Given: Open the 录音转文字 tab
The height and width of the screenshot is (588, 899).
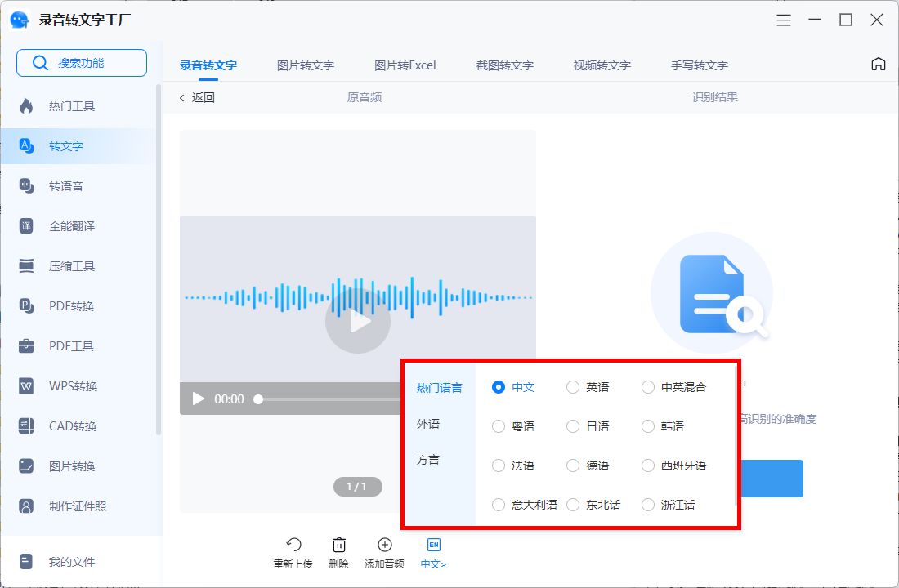Looking at the screenshot, I should coord(208,65).
